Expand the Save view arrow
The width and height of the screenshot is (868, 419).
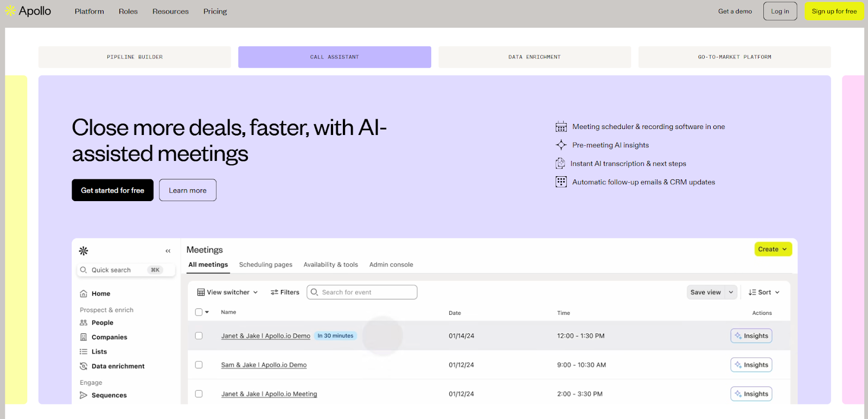pos(731,292)
